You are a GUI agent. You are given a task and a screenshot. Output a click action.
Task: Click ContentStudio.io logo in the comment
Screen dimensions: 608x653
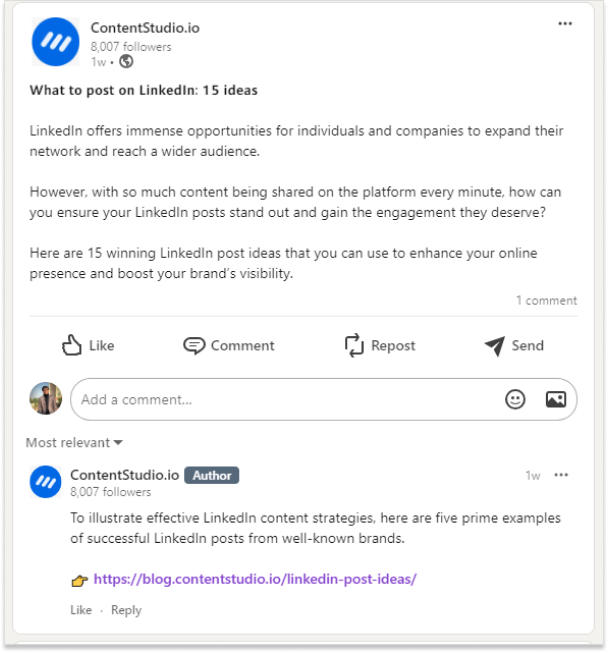click(x=45, y=482)
